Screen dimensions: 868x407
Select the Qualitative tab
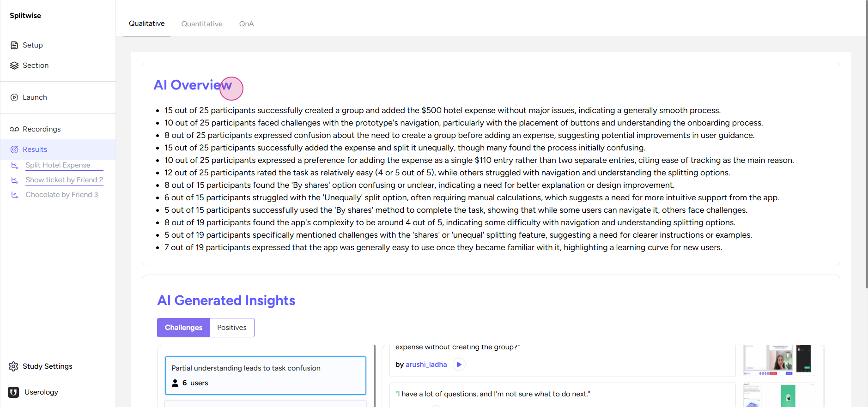point(147,24)
